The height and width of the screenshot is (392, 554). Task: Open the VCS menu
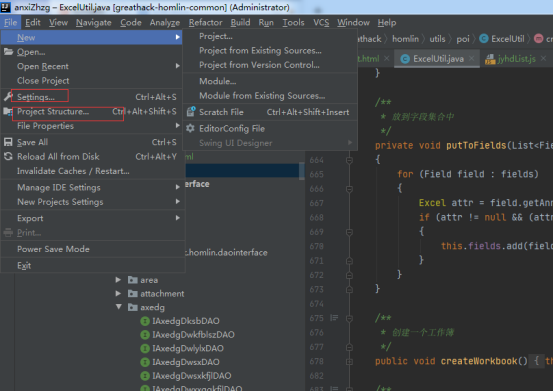pyautogui.click(x=321, y=23)
